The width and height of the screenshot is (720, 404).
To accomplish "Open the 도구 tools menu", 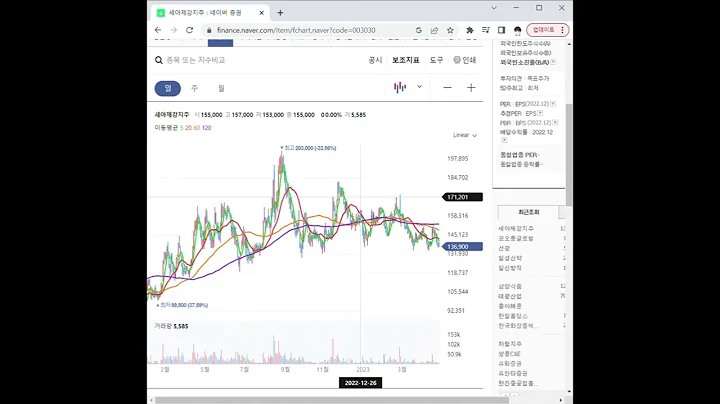I will click(436, 60).
